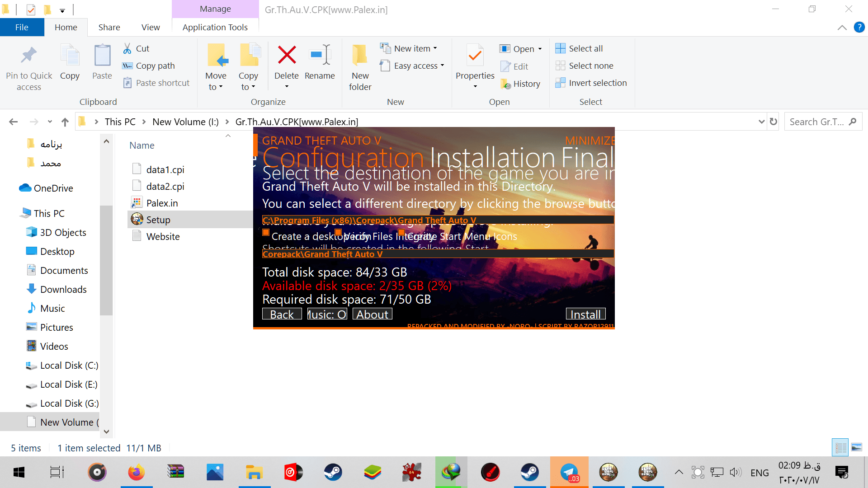
Task: Select Downloads in the navigation pane
Action: [x=63, y=289]
